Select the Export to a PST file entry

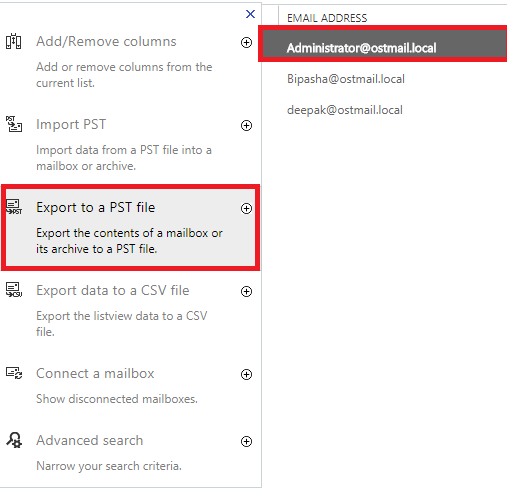[130, 227]
